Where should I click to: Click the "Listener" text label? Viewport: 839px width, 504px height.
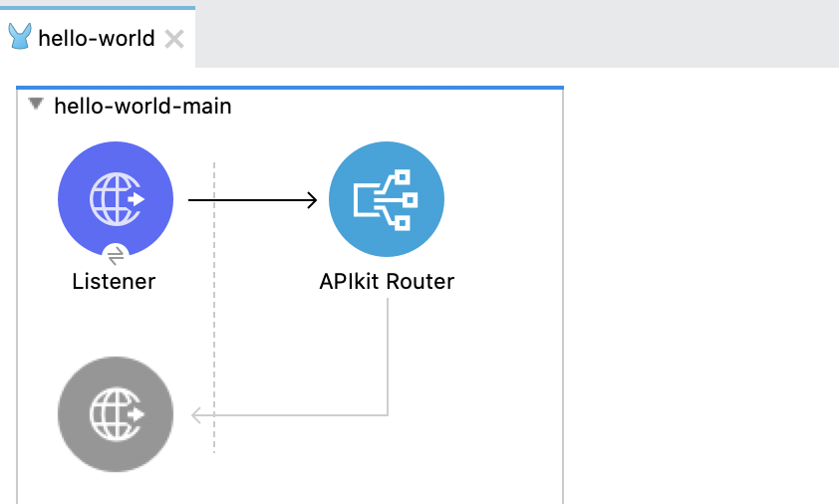pyautogui.click(x=114, y=282)
